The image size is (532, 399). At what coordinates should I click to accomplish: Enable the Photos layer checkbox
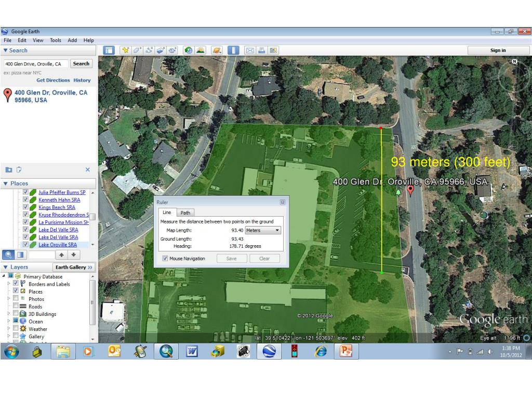click(16, 298)
